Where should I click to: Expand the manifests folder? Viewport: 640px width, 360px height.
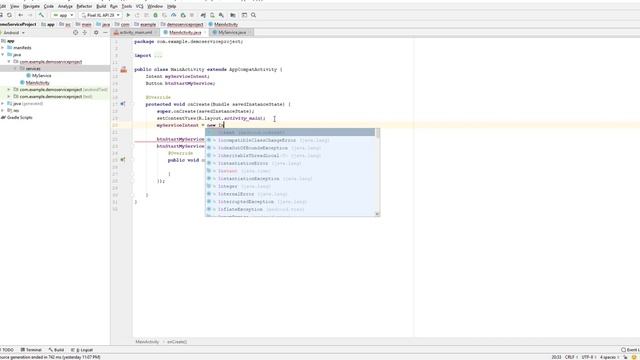tap(3, 48)
